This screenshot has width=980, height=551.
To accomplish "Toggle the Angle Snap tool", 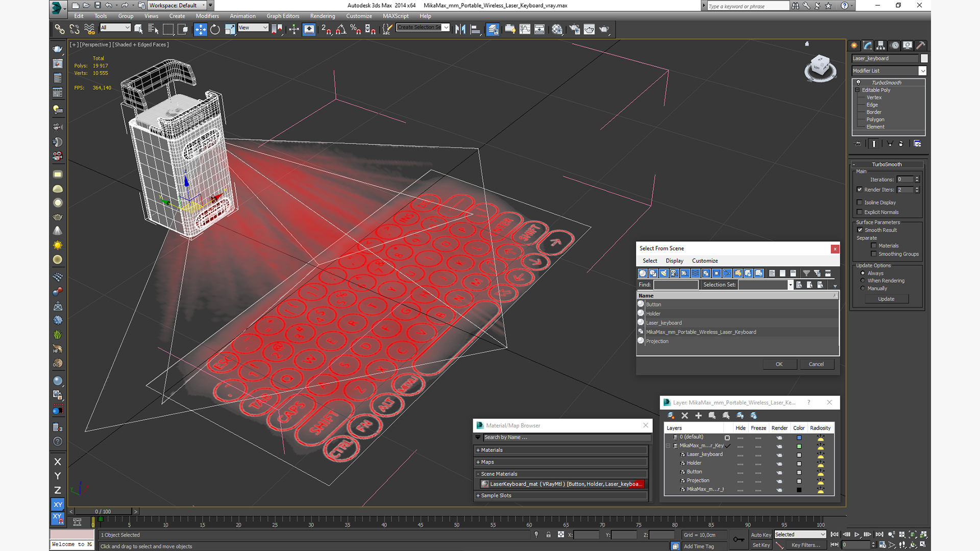I will (341, 29).
